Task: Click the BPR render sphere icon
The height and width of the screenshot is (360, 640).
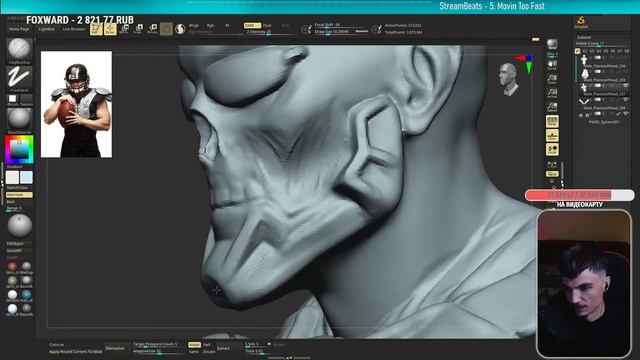Action: point(552,44)
